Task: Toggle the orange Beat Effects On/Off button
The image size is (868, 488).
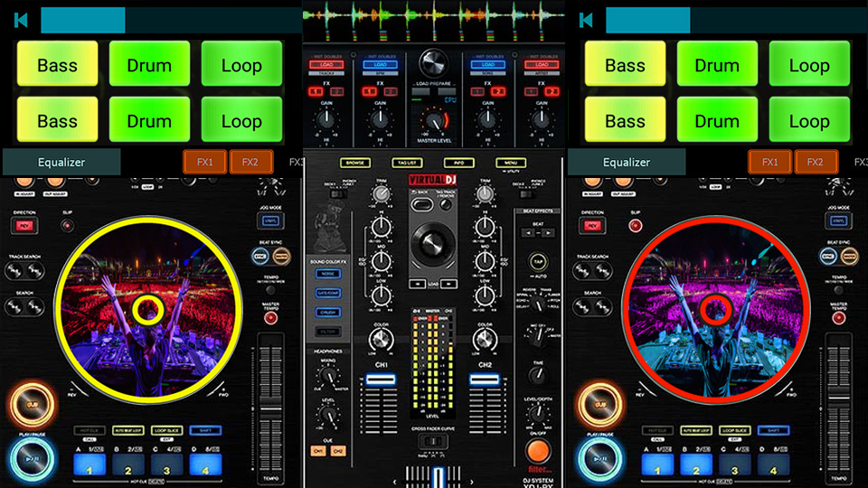Action: click(537, 452)
